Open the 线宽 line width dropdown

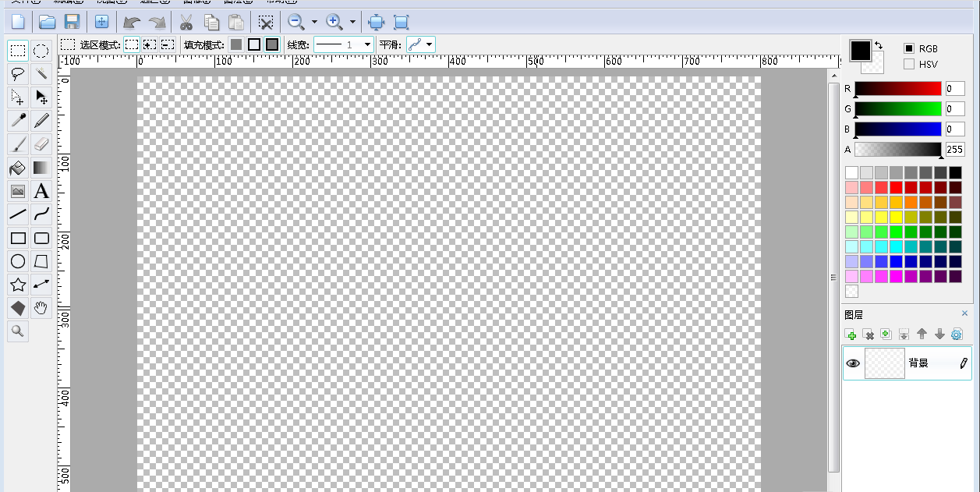pyautogui.click(x=367, y=45)
